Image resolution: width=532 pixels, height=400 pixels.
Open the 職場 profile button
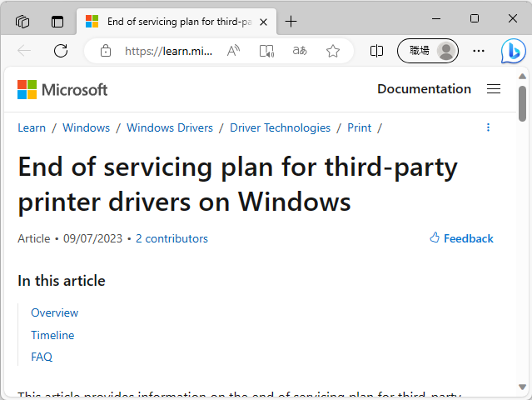point(427,51)
